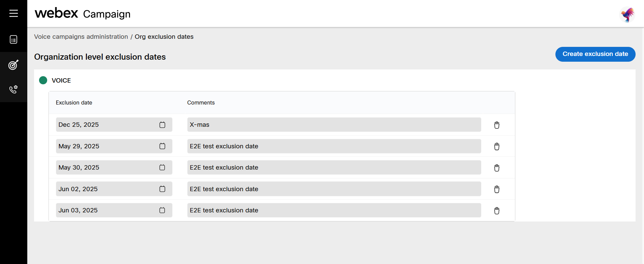
Task: Open the list icon in the sidebar
Action: coord(13,39)
